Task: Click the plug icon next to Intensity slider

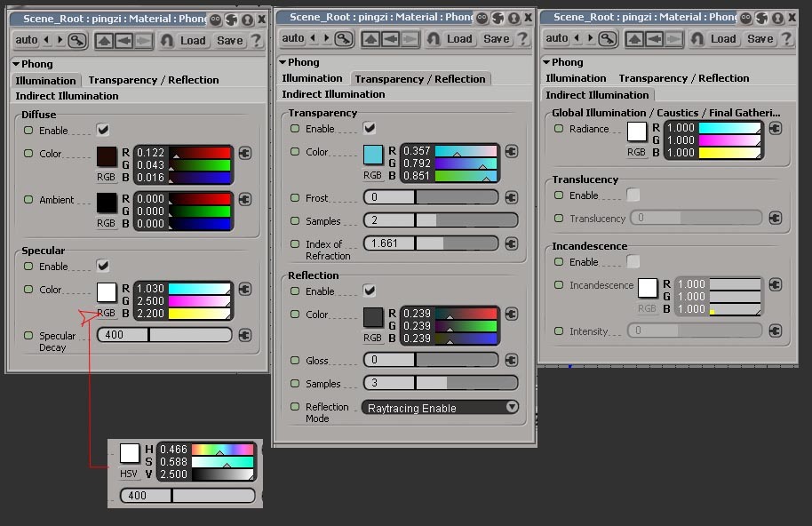Action: pyautogui.click(x=776, y=331)
